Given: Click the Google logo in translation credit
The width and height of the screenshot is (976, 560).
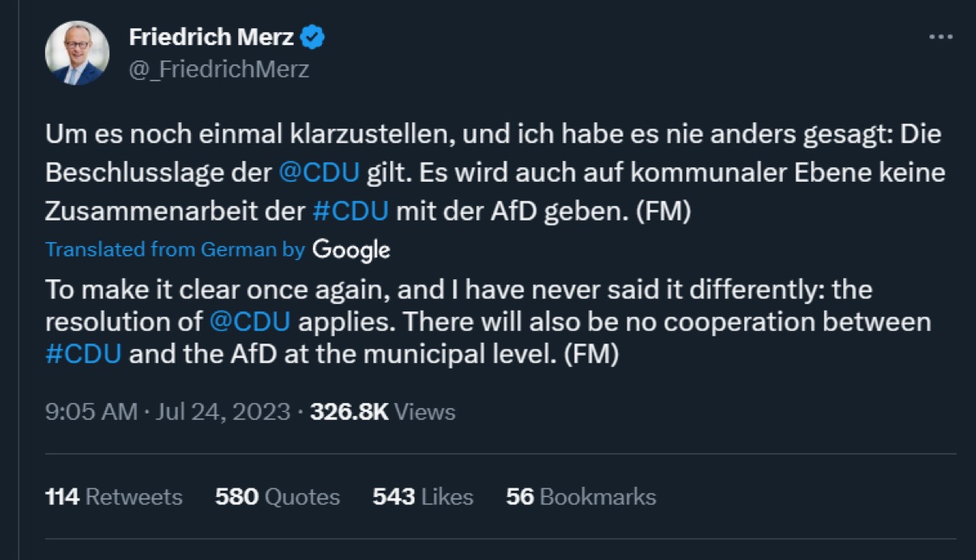Looking at the screenshot, I should (351, 249).
